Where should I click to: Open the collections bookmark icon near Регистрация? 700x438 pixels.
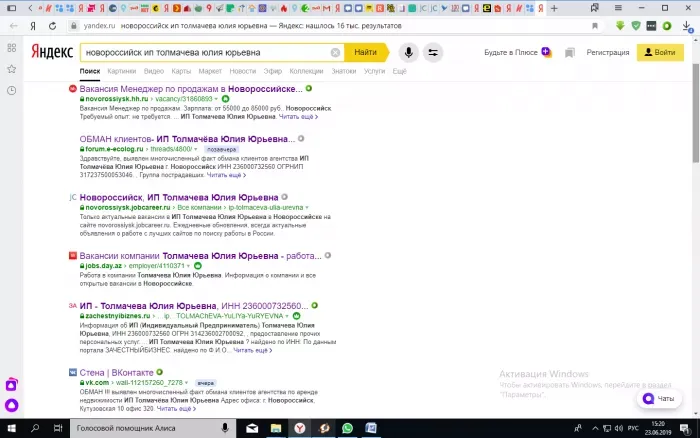(x=569, y=53)
